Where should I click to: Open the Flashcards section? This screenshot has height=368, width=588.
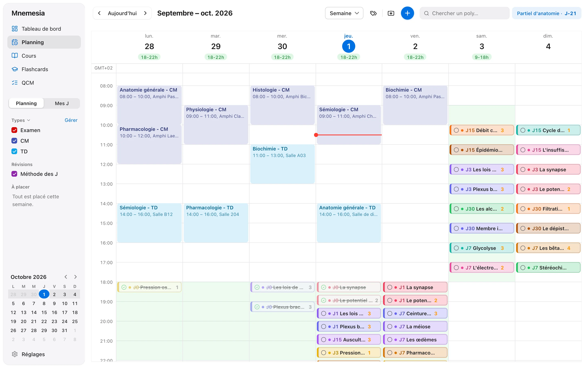click(44, 69)
